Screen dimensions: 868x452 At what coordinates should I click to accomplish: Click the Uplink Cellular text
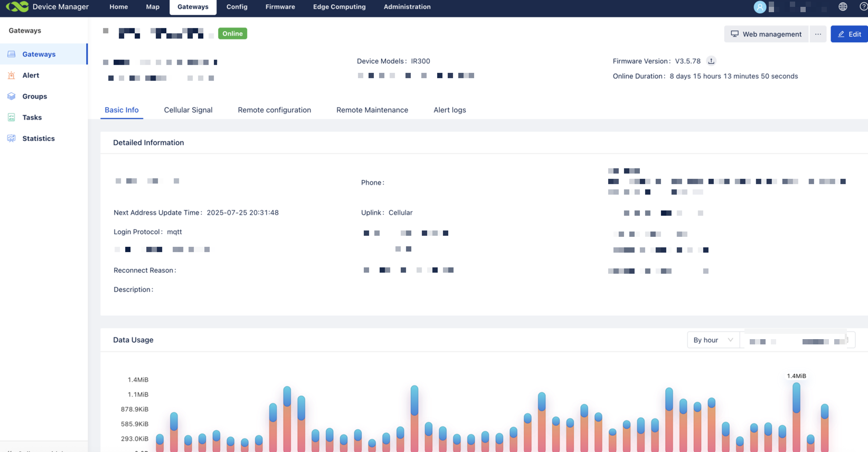click(x=387, y=213)
